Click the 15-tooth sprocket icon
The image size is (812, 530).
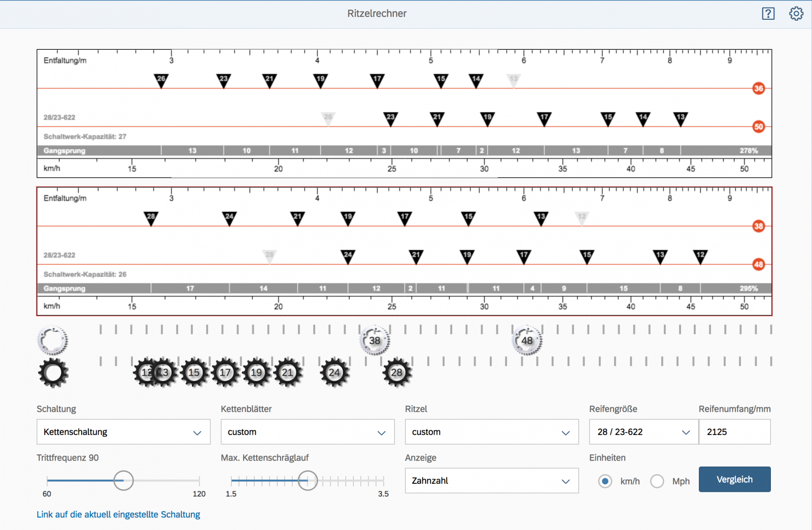pos(194,373)
